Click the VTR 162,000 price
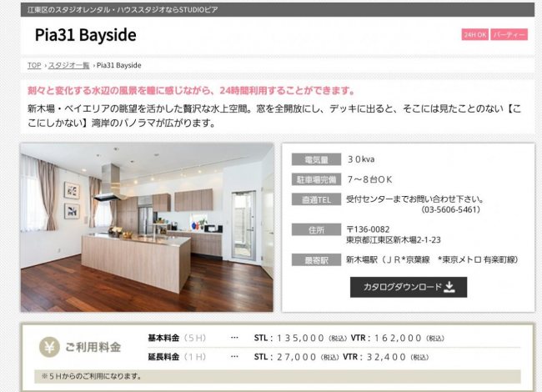 pos(398,338)
